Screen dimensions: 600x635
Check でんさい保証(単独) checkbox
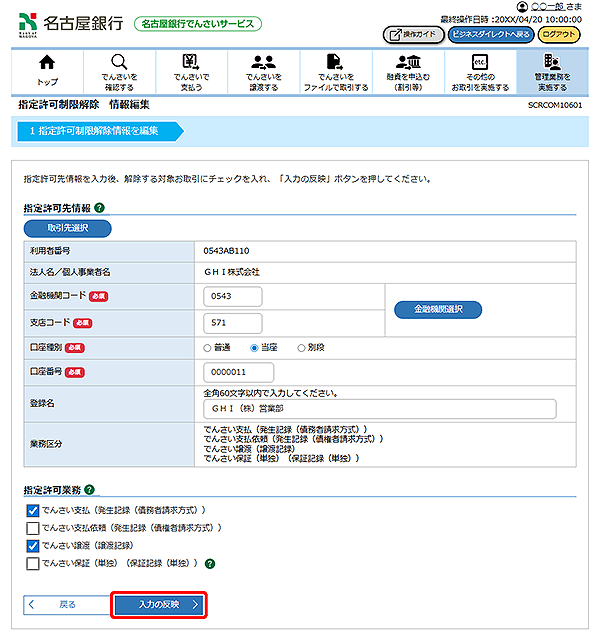(33, 564)
